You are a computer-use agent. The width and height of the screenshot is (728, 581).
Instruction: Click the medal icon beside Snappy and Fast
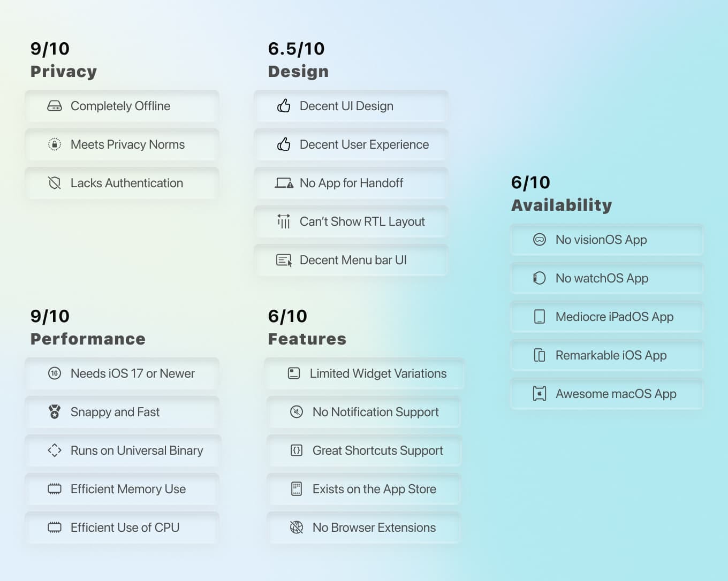(x=55, y=412)
